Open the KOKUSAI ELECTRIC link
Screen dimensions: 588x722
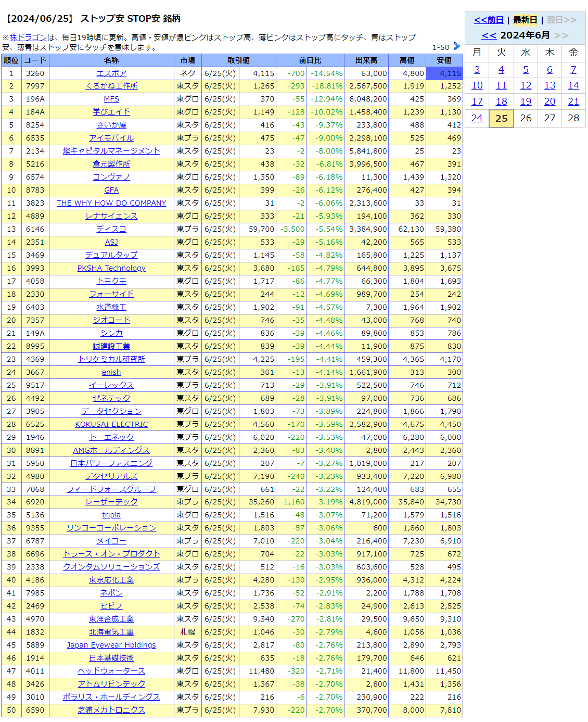click(111, 424)
